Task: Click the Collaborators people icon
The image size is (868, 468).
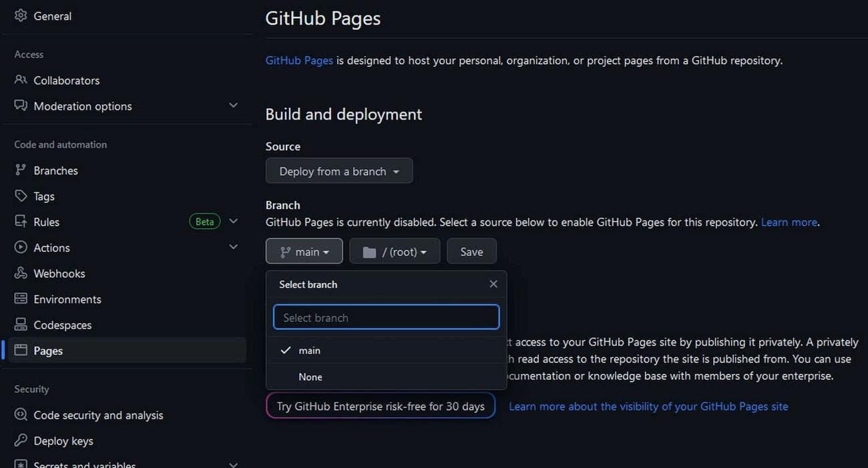Action: (21, 79)
